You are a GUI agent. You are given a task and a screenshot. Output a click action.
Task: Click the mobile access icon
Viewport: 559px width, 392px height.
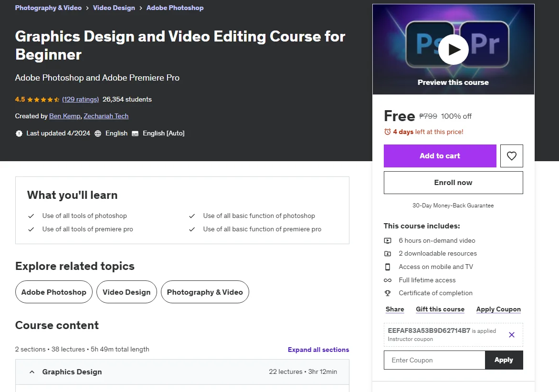point(388,267)
